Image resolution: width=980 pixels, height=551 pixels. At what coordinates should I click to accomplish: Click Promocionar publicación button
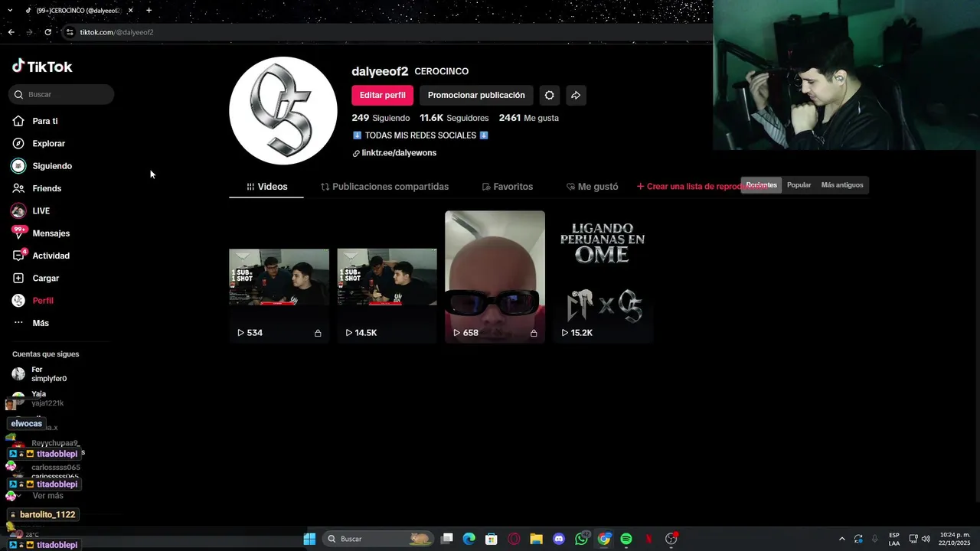[x=476, y=95]
